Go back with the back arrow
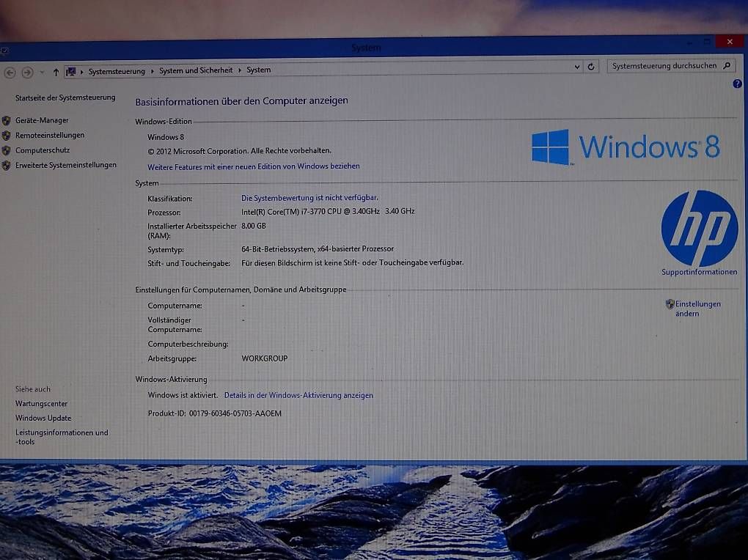This screenshot has height=560, width=748. click(10, 73)
